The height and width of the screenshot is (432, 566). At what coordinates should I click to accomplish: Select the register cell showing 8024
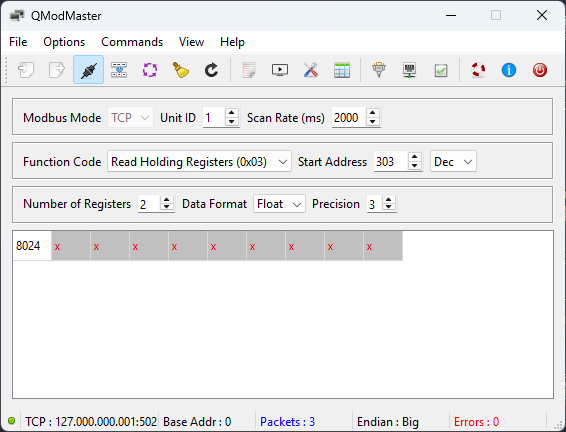coord(32,246)
